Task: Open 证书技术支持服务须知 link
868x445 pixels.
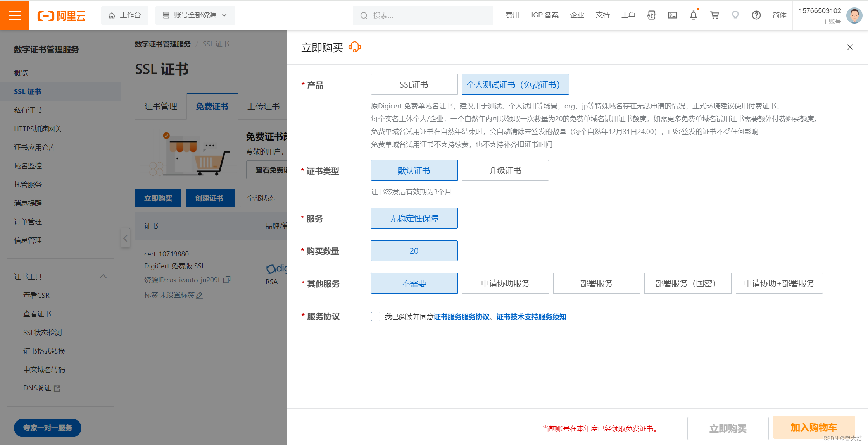Action: click(531, 317)
